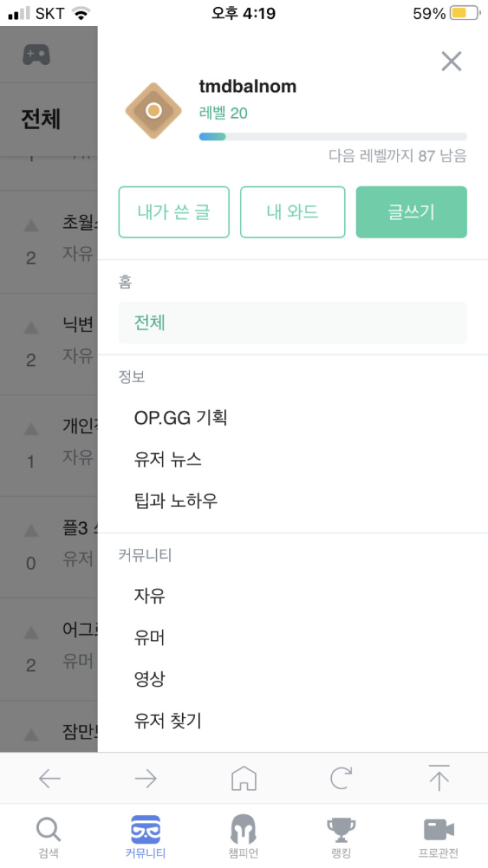Image resolution: width=488 pixels, height=868 pixels.
Task: Select 전체 in the home section
Action: (x=292, y=322)
